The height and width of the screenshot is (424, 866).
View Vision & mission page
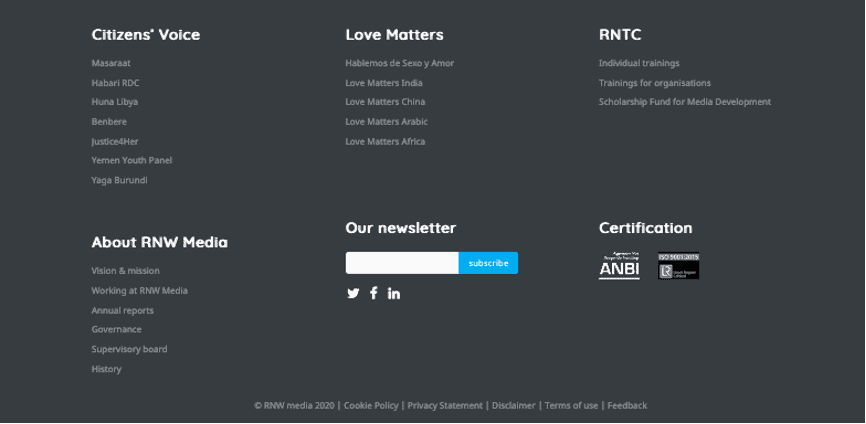[x=125, y=271]
